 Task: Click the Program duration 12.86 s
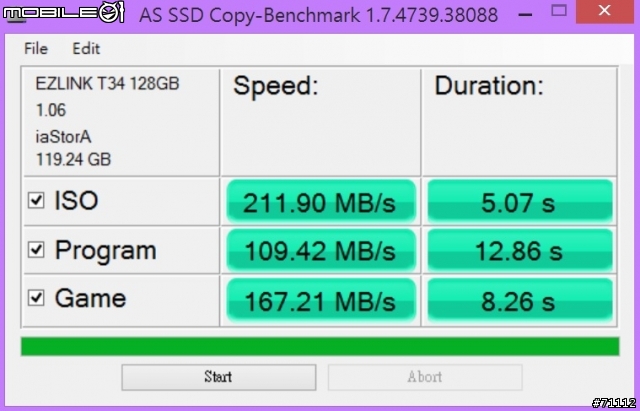point(520,250)
